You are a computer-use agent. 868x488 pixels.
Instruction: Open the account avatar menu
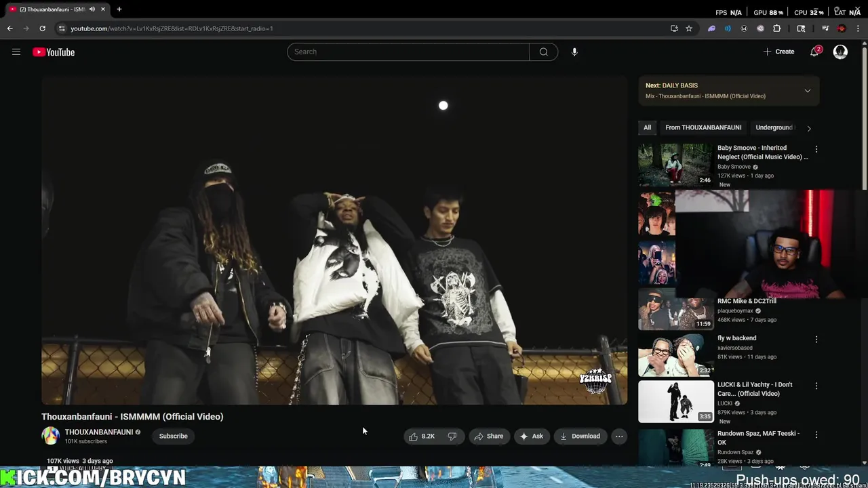(x=840, y=52)
